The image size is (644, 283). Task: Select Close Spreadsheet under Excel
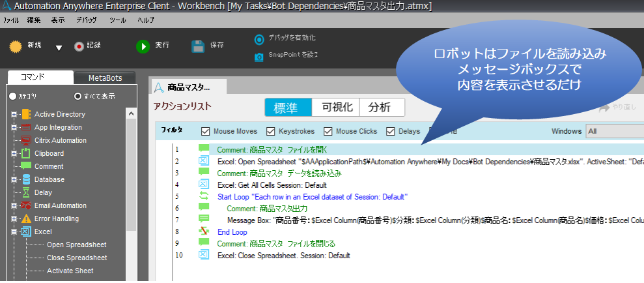(x=77, y=258)
